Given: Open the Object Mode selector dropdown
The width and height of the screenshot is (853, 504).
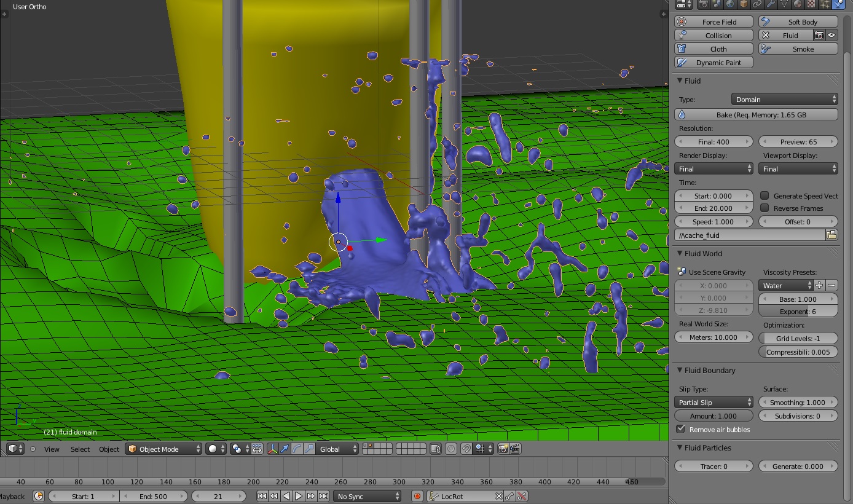Looking at the screenshot, I should point(163,449).
